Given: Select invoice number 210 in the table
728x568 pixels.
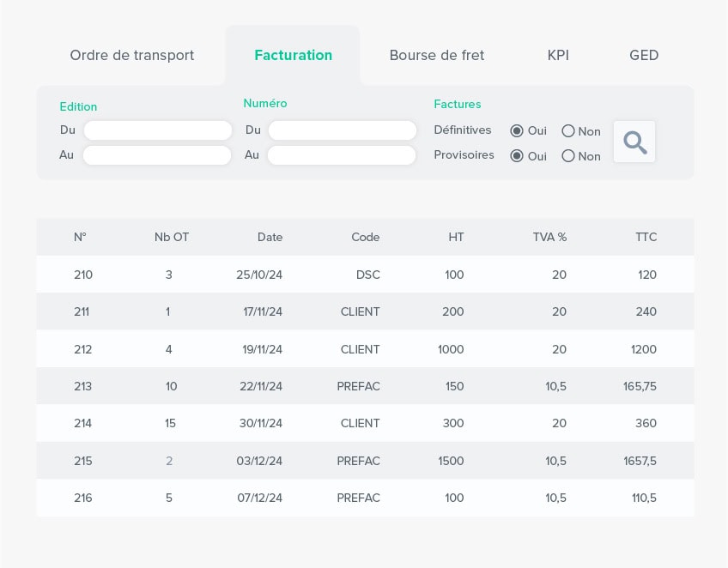Looking at the screenshot, I should (81, 275).
